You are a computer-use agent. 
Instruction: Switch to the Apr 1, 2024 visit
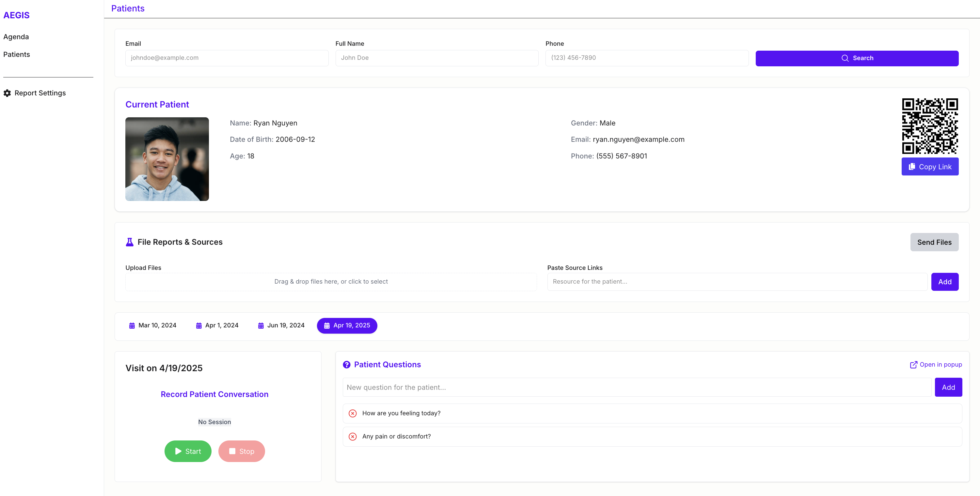click(x=217, y=325)
